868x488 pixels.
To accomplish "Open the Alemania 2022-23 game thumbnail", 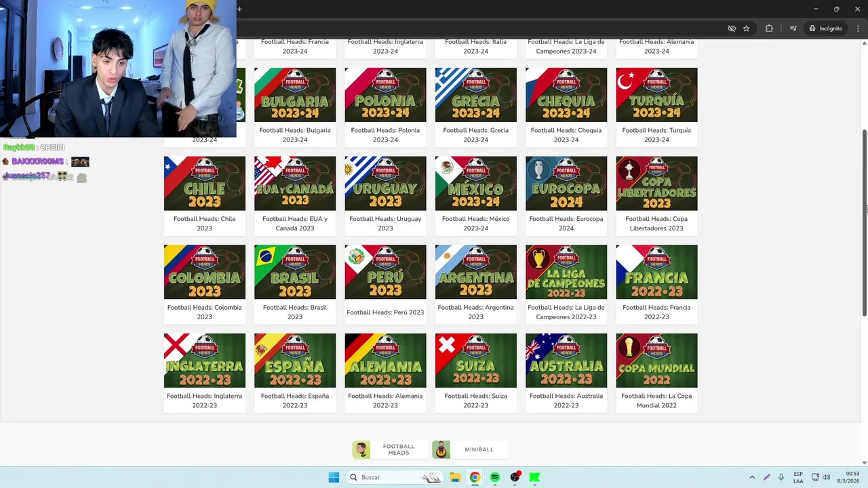I will point(385,361).
